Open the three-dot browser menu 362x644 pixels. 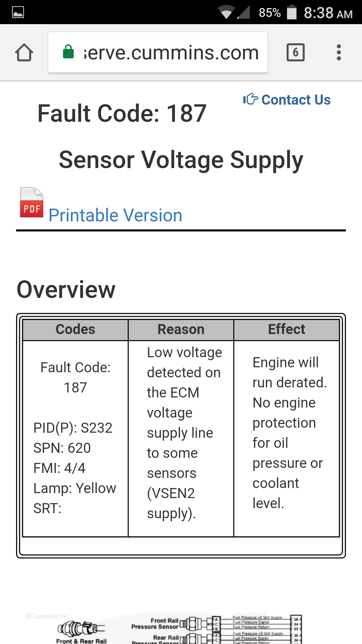coord(339,52)
